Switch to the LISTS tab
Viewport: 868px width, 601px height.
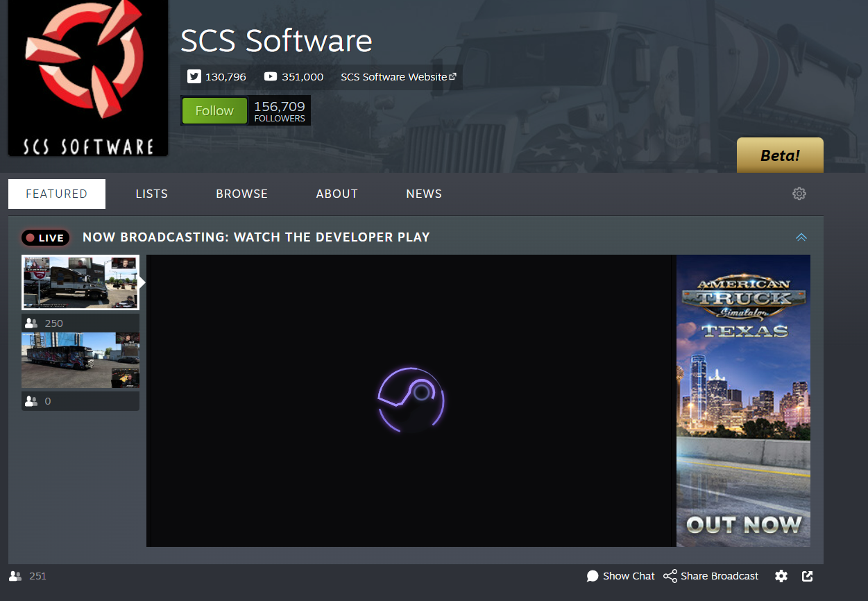(152, 194)
